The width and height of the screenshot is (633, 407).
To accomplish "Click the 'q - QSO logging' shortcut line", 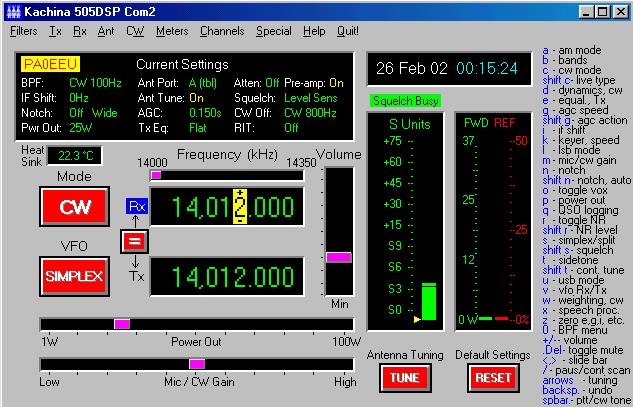I will pyautogui.click(x=580, y=210).
